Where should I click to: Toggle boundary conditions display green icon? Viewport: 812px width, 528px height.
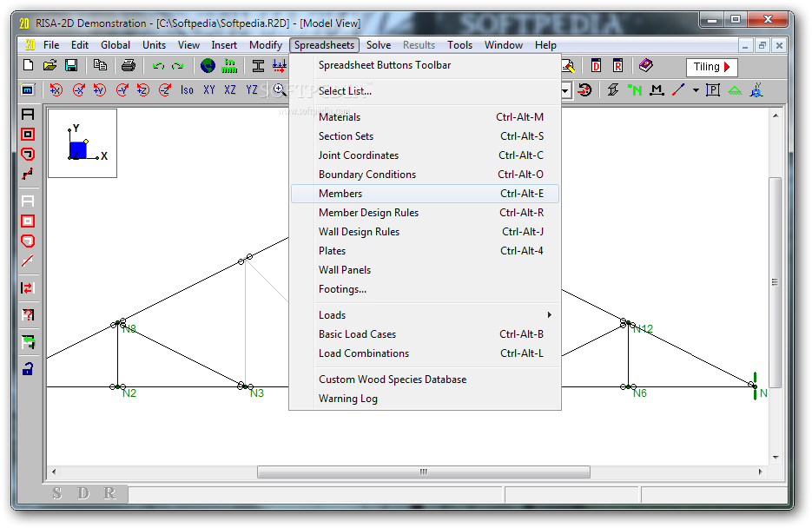pos(735,90)
